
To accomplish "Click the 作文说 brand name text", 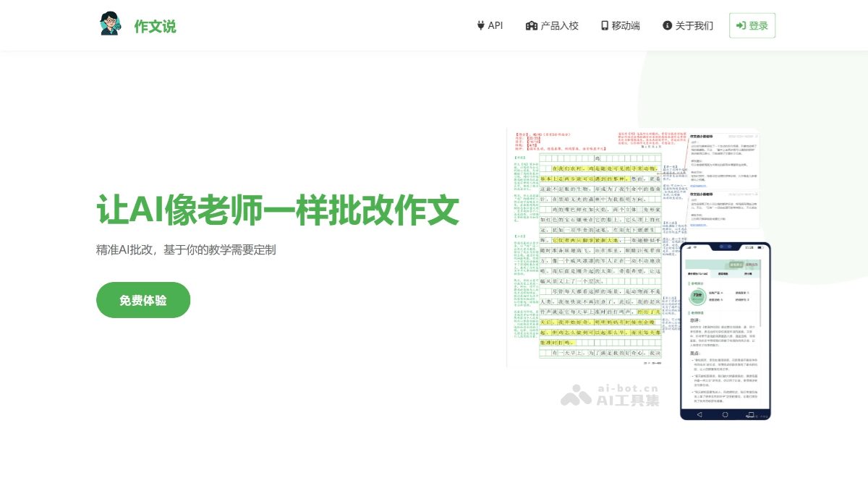I will click(x=155, y=27).
